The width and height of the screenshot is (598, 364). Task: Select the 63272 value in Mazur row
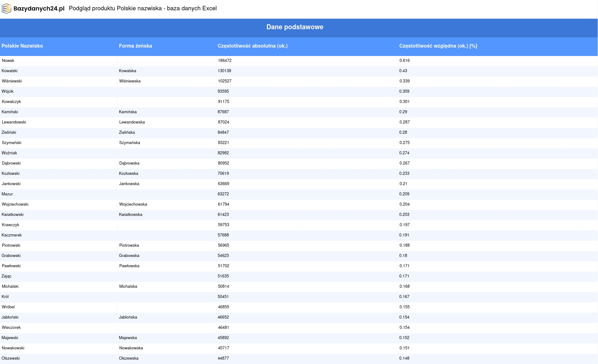point(223,194)
